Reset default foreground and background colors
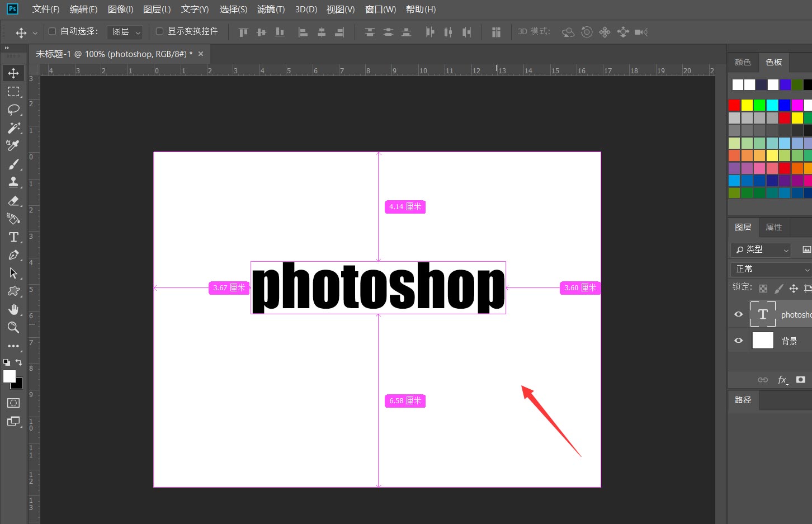The height and width of the screenshot is (524, 812). (7, 362)
